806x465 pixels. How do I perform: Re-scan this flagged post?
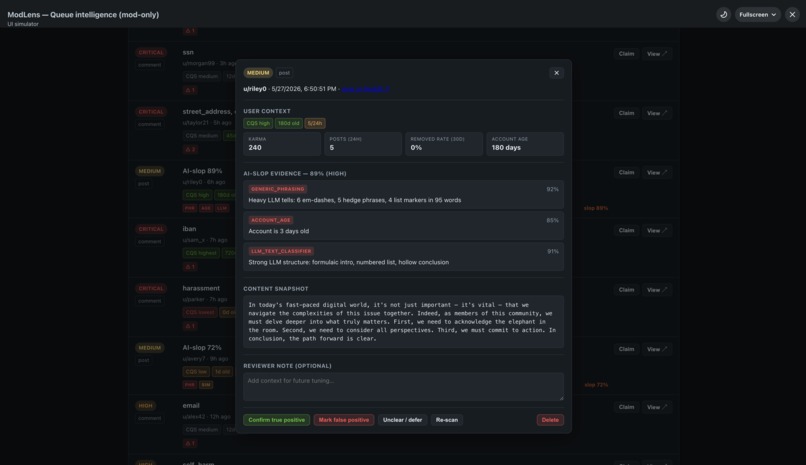click(x=447, y=420)
